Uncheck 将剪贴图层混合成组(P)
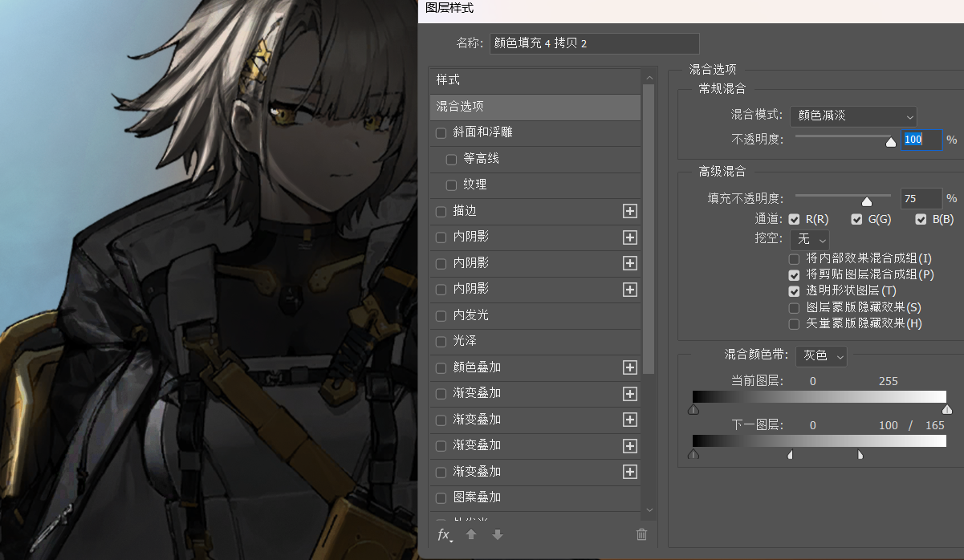The image size is (964, 560). click(x=794, y=274)
